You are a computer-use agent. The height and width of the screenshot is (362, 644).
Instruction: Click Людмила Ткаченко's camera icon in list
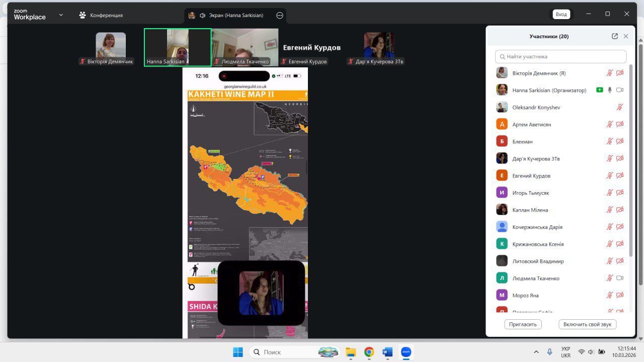(x=620, y=278)
